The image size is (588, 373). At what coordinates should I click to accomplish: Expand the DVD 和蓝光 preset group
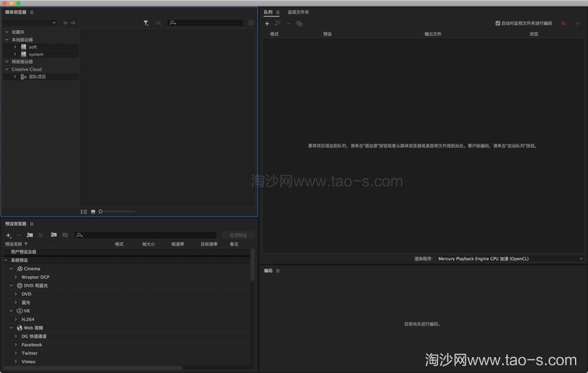pos(11,285)
